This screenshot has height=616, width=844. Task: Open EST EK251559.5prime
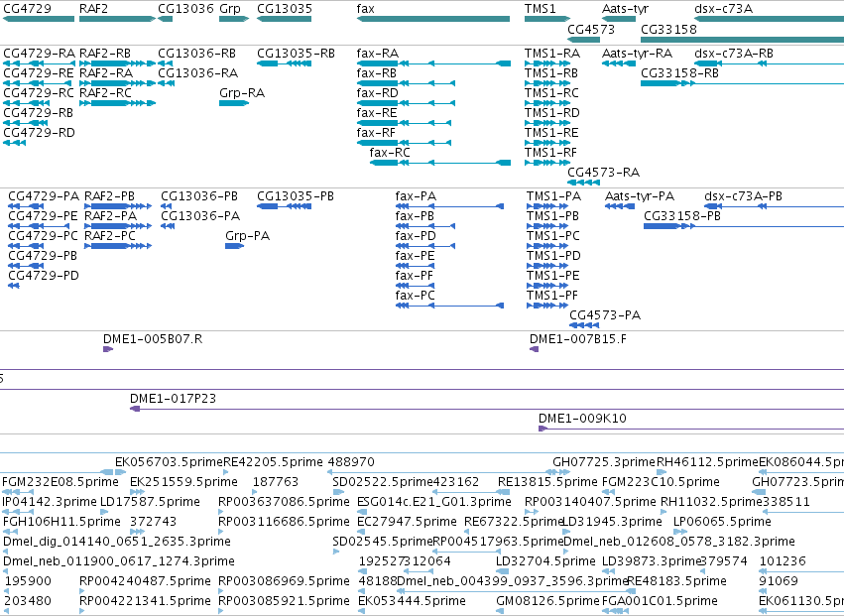click(x=184, y=482)
